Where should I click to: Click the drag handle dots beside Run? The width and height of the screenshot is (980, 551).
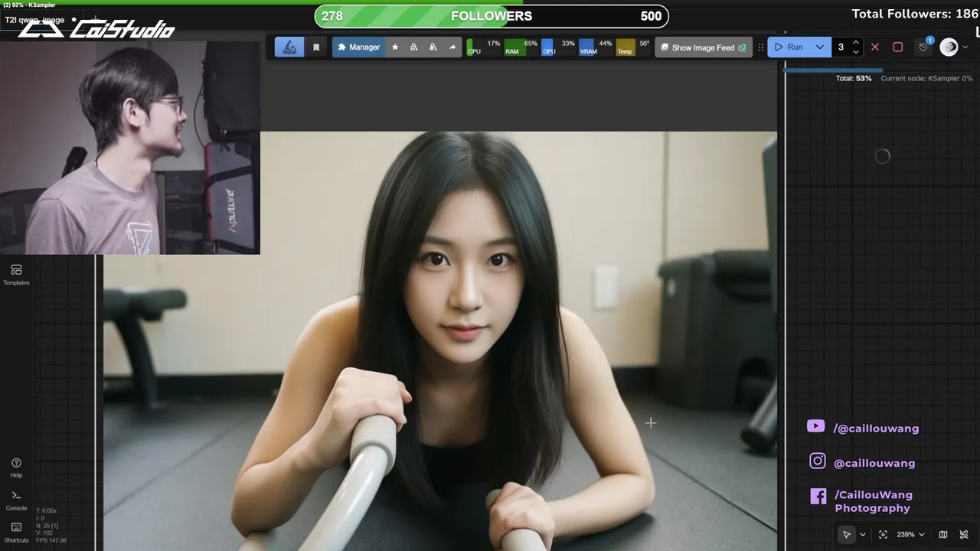pos(760,47)
